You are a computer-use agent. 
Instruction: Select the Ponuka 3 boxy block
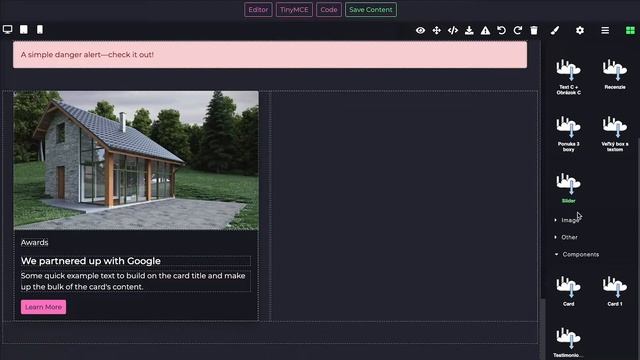[569, 134]
